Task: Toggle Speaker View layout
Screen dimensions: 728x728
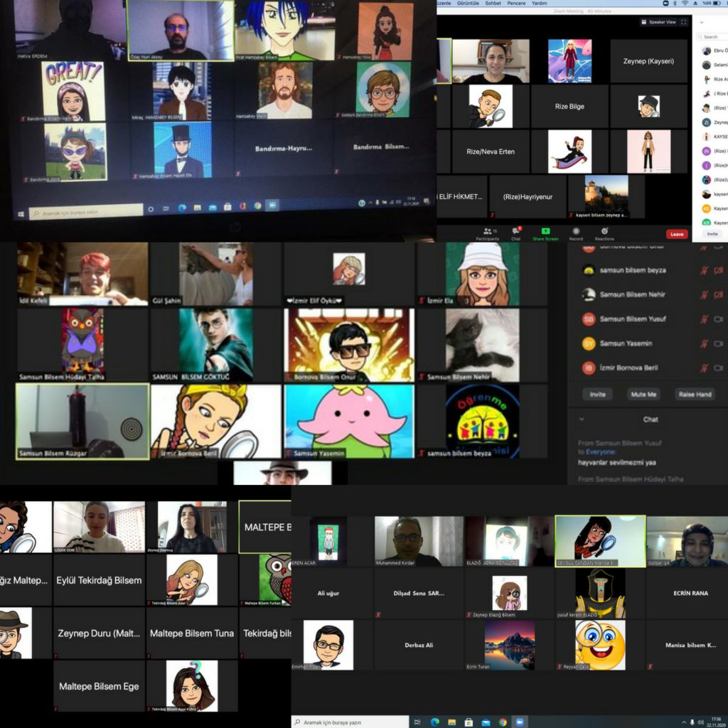Action: pyautogui.click(x=661, y=22)
